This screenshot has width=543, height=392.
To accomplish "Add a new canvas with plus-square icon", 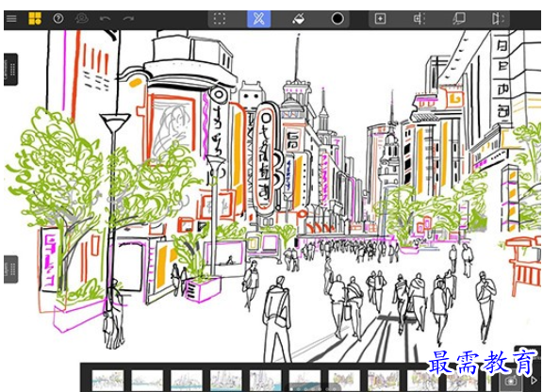I will pos(380,18).
